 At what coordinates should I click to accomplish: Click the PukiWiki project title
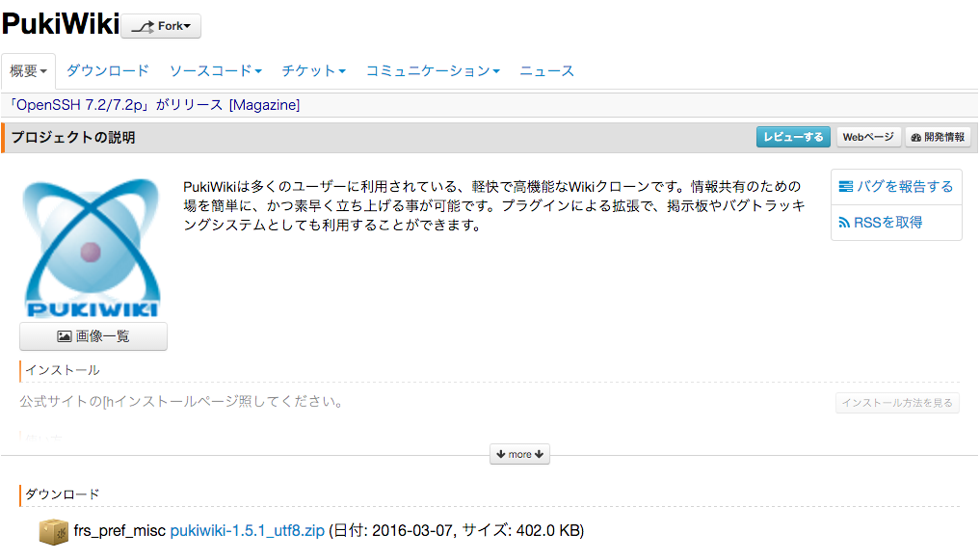pyautogui.click(x=61, y=24)
